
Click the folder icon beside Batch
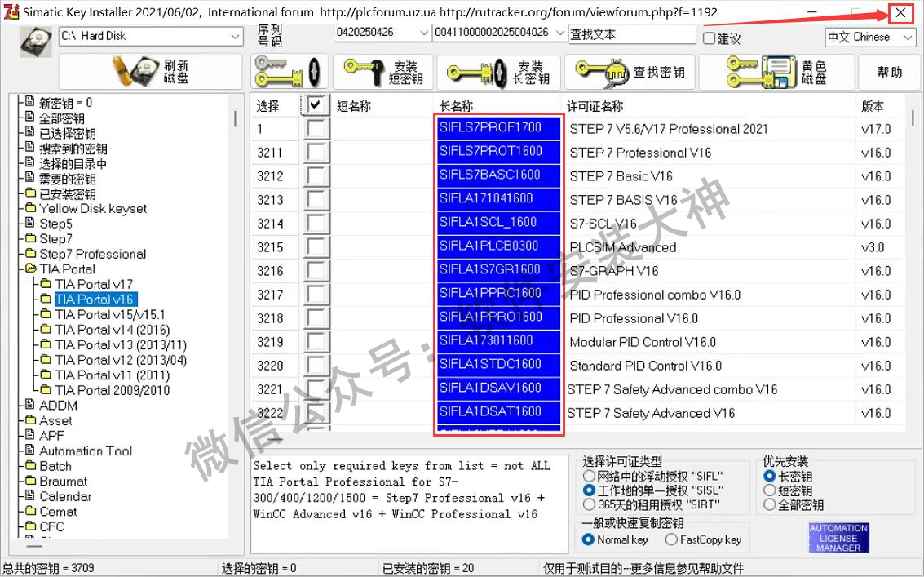(x=31, y=465)
